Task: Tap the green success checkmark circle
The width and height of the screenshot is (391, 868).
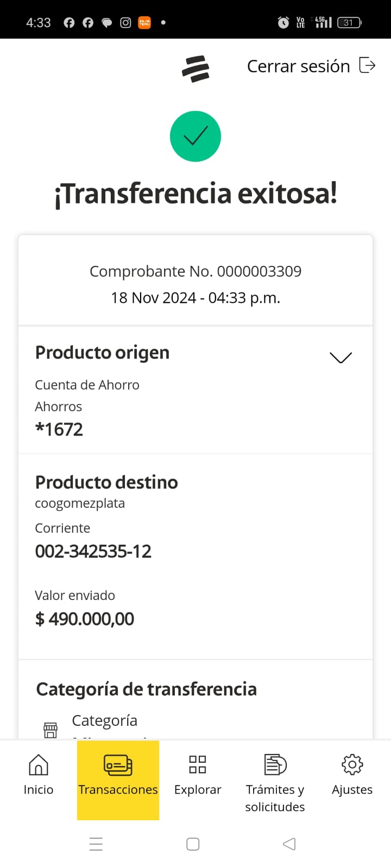Action: [x=195, y=136]
